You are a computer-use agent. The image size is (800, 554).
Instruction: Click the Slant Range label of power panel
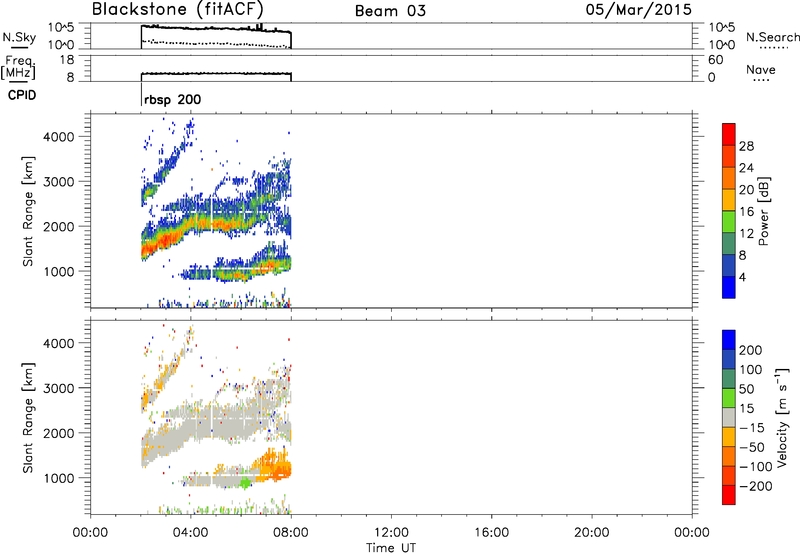point(28,211)
